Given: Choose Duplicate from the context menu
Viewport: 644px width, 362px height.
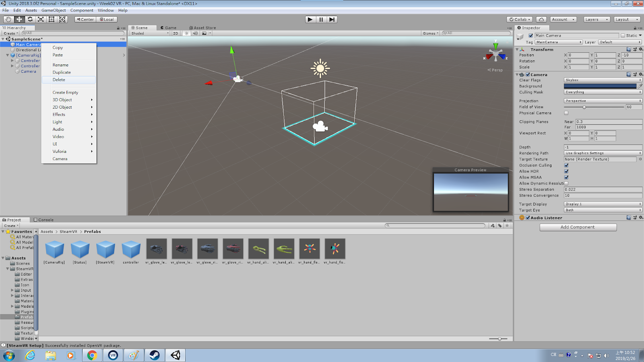Looking at the screenshot, I should [x=69, y=72].
